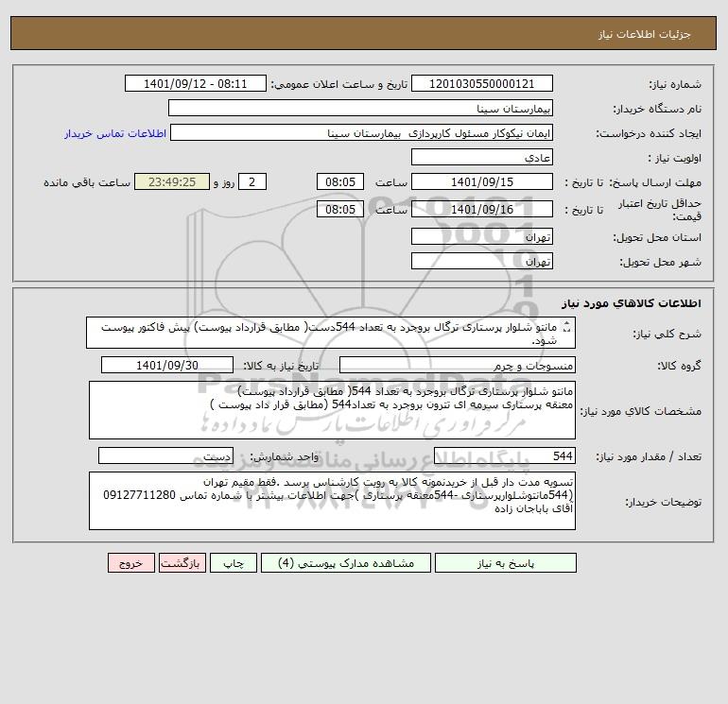This screenshot has height=704, width=728.
Task: Click buyer organization field بیمارستان سینا
Action: point(360,108)
